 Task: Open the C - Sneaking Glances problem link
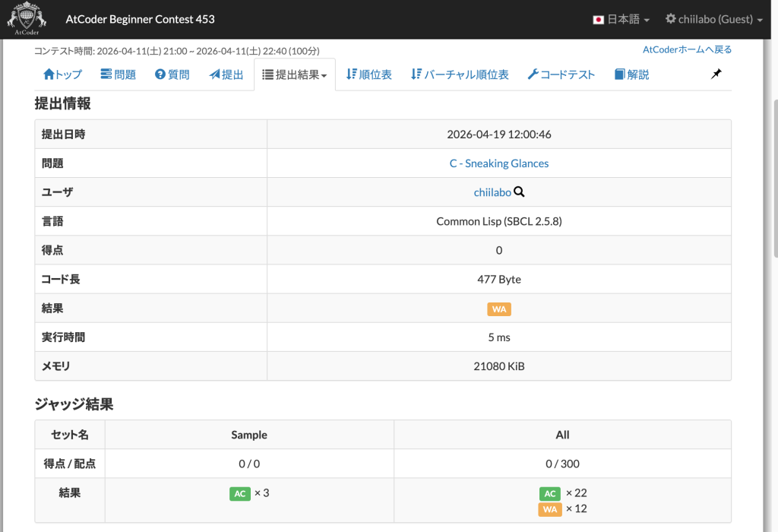(x=498, y=163)
